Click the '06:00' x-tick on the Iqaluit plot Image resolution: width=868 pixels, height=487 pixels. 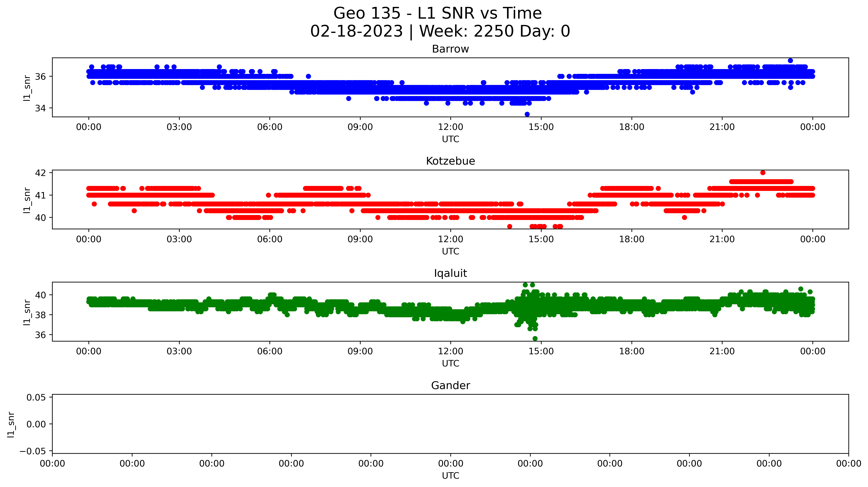point(270,351)
